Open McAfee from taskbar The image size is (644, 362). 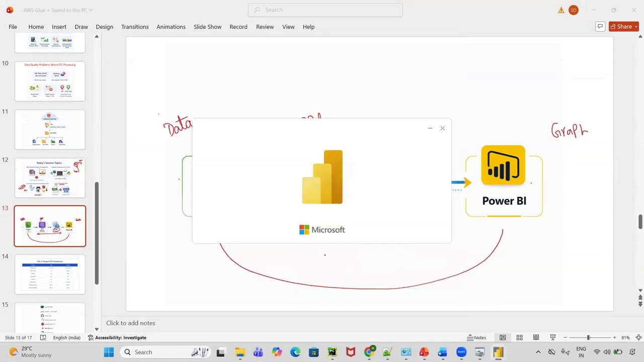click(x=351, y=352)
